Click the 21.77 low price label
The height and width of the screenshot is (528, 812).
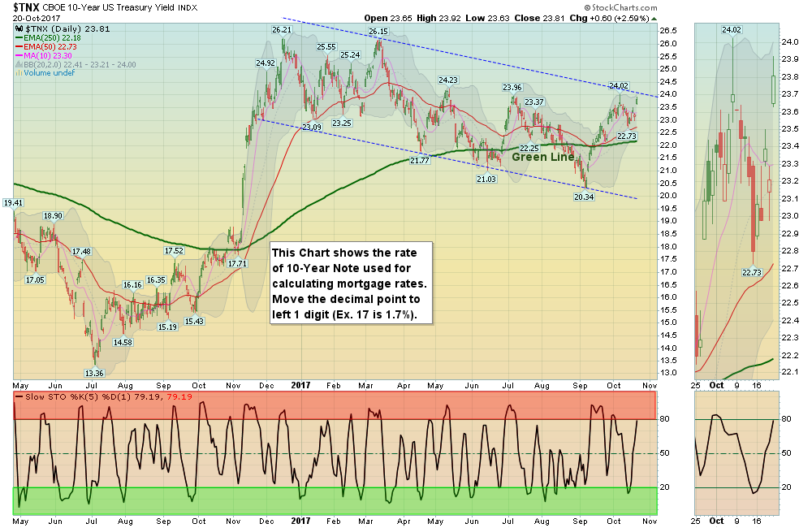(x=420, y=161)
